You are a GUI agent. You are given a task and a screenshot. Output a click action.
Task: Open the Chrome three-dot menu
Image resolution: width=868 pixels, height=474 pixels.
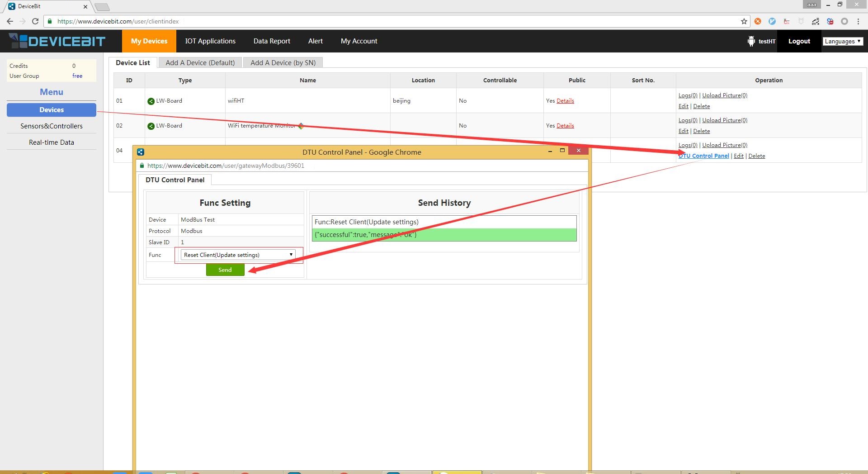point(858,21)
